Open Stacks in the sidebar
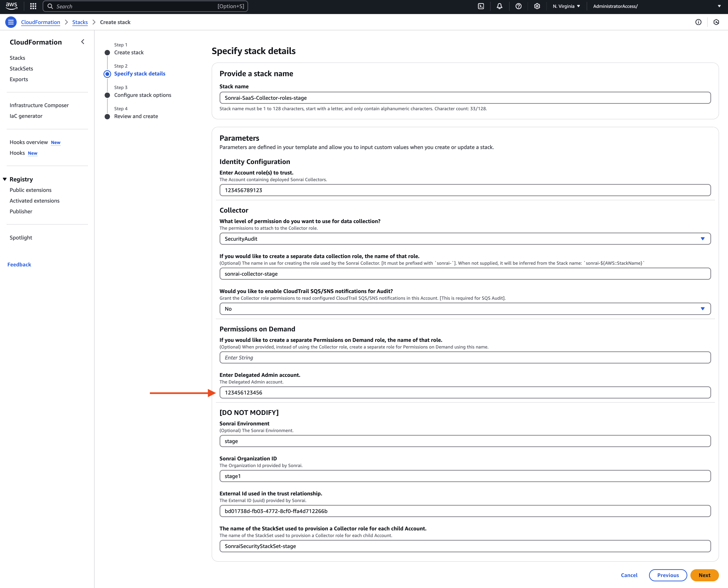This screenshot has width=728, height=588. 17,58
